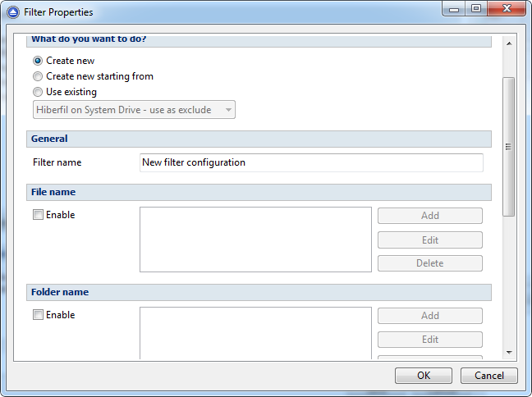Dismiss dialog with the Cancel button
This screenshot has height=397, width=532.
tap(489, 376)
